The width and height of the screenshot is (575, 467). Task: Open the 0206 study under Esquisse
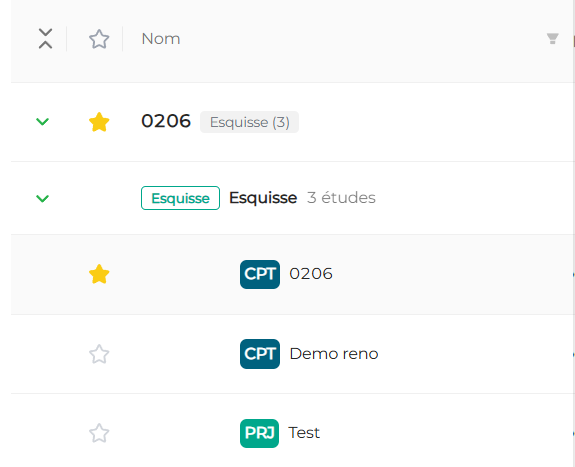tap(311, 274)
